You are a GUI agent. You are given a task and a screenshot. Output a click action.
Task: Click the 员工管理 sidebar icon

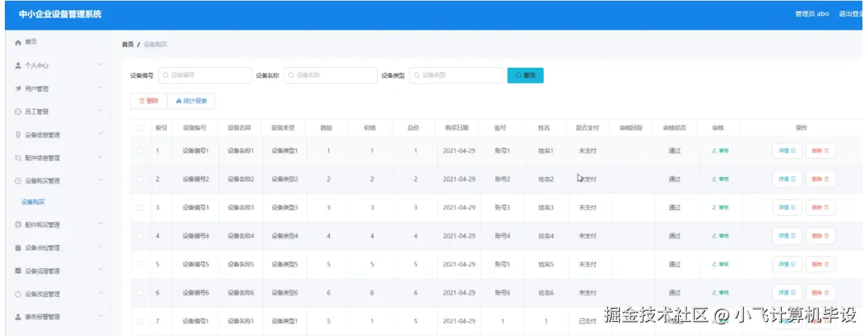click(x=18, y=112)
